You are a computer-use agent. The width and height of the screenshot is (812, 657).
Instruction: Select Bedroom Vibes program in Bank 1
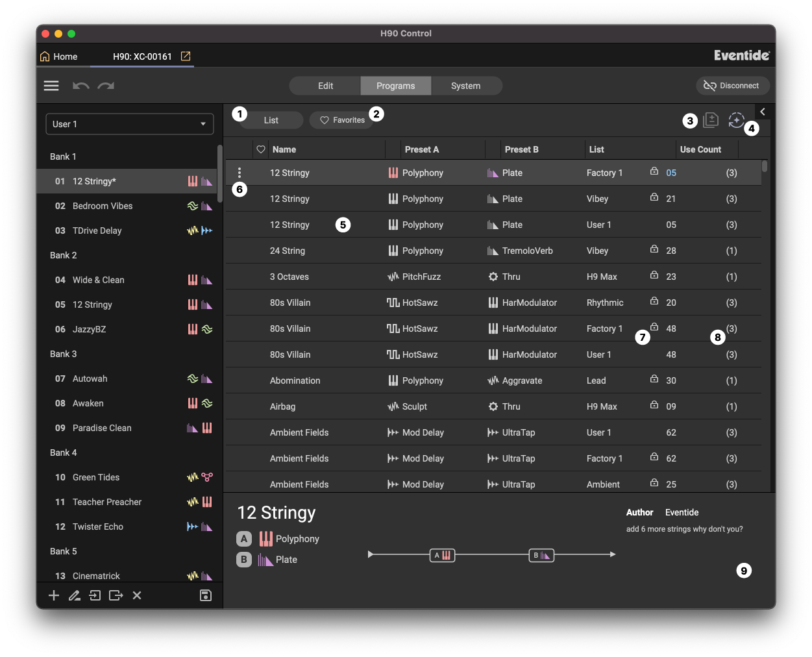[103, 206]
